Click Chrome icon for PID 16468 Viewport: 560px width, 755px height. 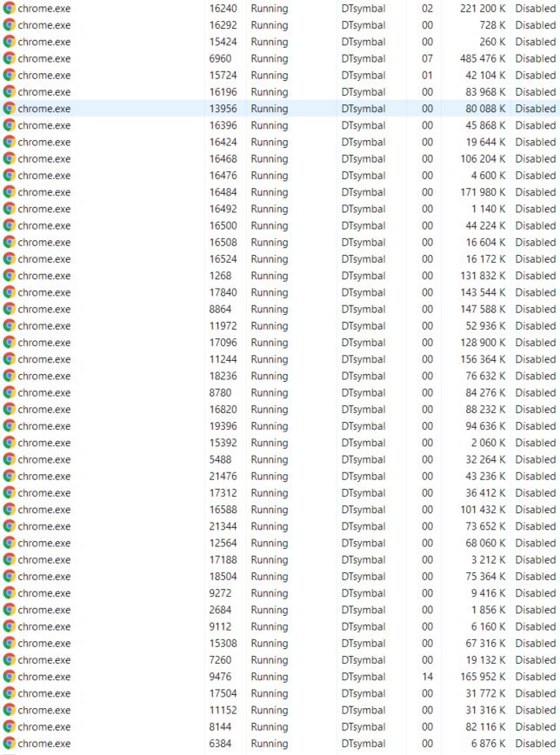[10, 158]
